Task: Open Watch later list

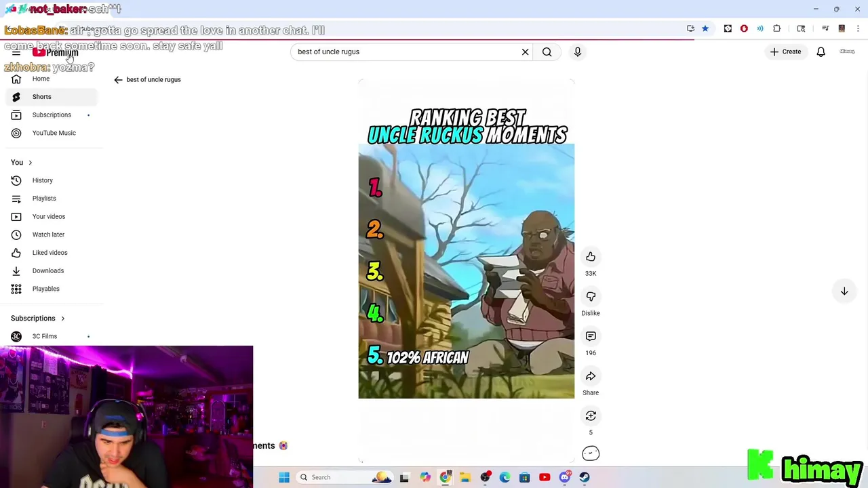Action: [52, 235]
